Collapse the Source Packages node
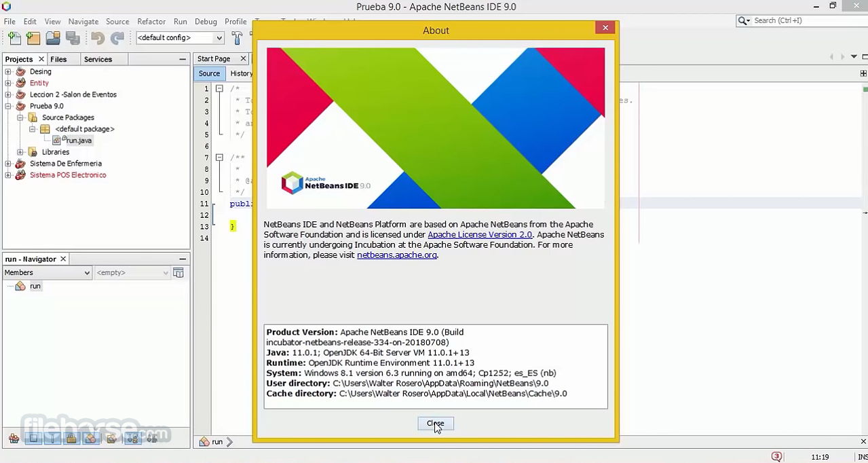 click(21, 117)
